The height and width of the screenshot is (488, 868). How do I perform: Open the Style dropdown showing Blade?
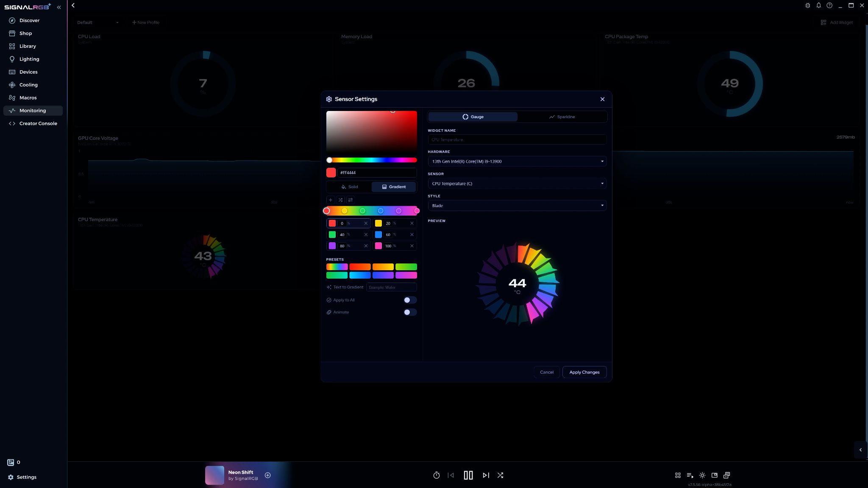517,205
